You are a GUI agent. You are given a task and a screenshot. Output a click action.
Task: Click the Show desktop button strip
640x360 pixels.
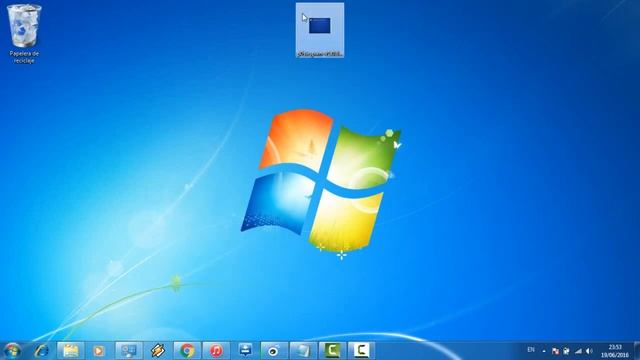point(637,351)
